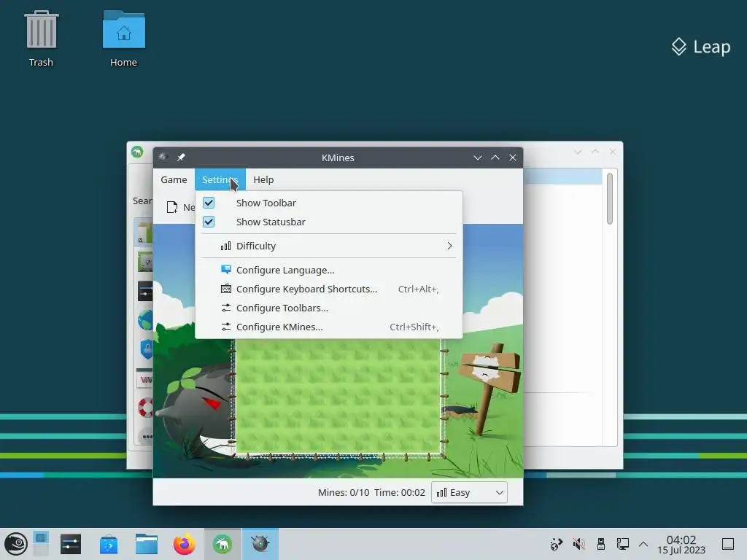Screen dimensions: 747x560
Task: Minimize the KMines window
Action: coord(477,157)
